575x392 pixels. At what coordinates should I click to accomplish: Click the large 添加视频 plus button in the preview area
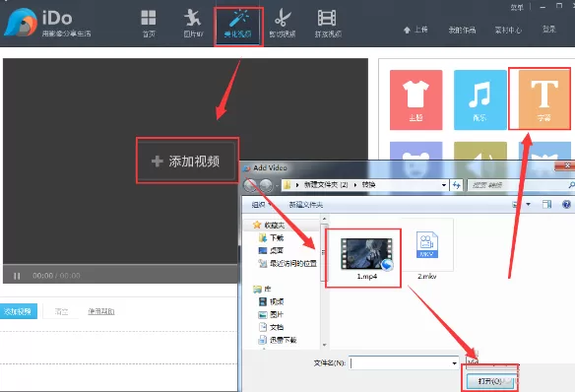click(187, 161)
